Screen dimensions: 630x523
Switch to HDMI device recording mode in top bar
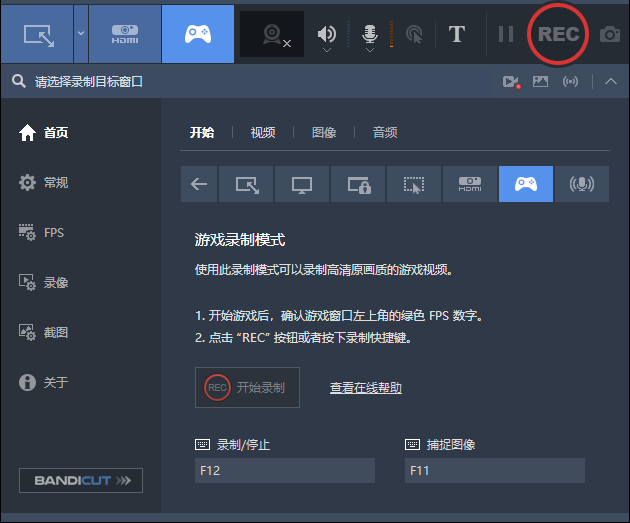125,34
